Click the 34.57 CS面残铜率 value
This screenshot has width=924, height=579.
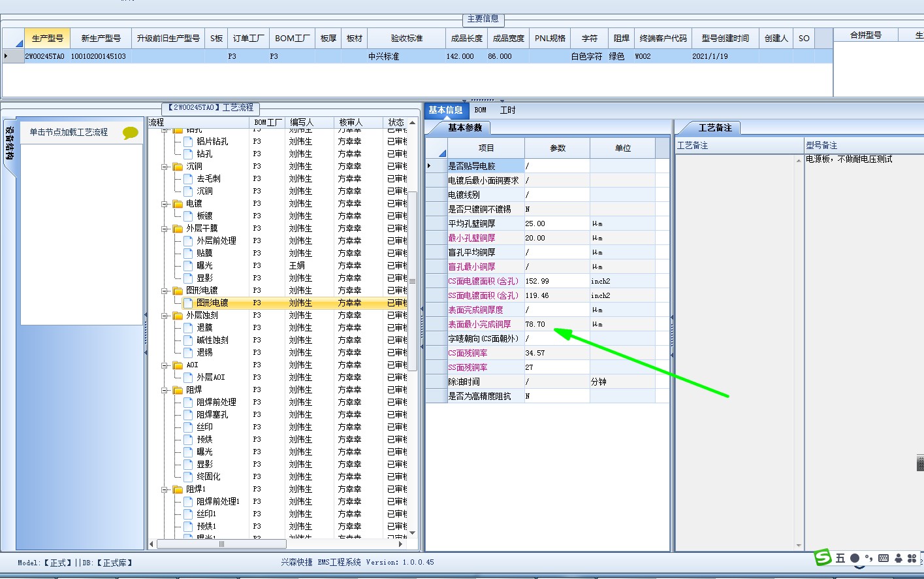[x=557, y=353]
